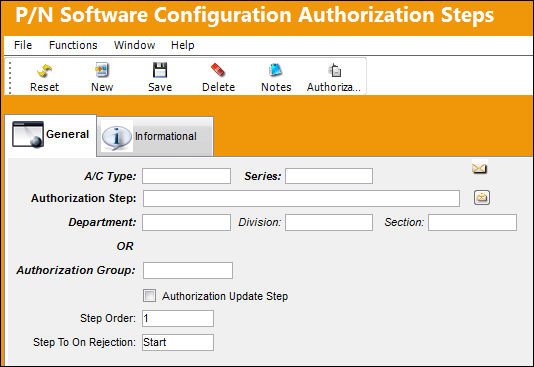The image size is (534, 367).
Task: Click the icon button beside Authorization Step field
Action: pos(482,198)
